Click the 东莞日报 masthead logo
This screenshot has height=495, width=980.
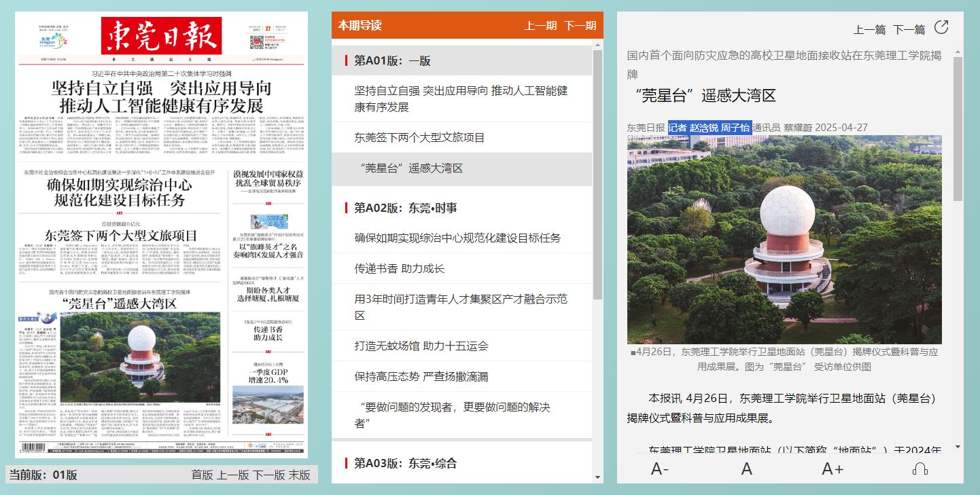pyautogui.click(x=162, y=35)
